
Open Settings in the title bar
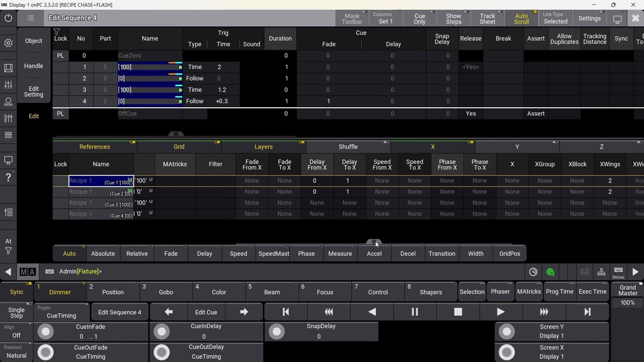(x=590, y=19)
